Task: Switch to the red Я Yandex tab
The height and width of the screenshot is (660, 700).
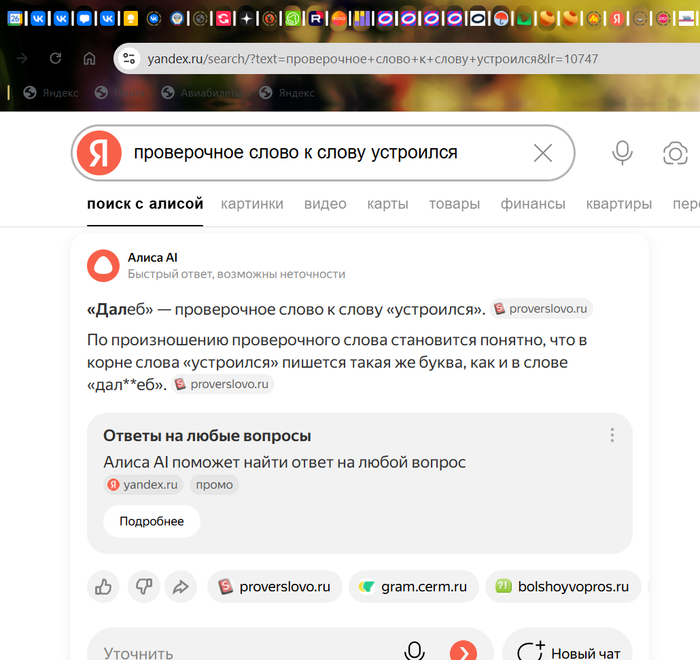Action: point(617,18)
